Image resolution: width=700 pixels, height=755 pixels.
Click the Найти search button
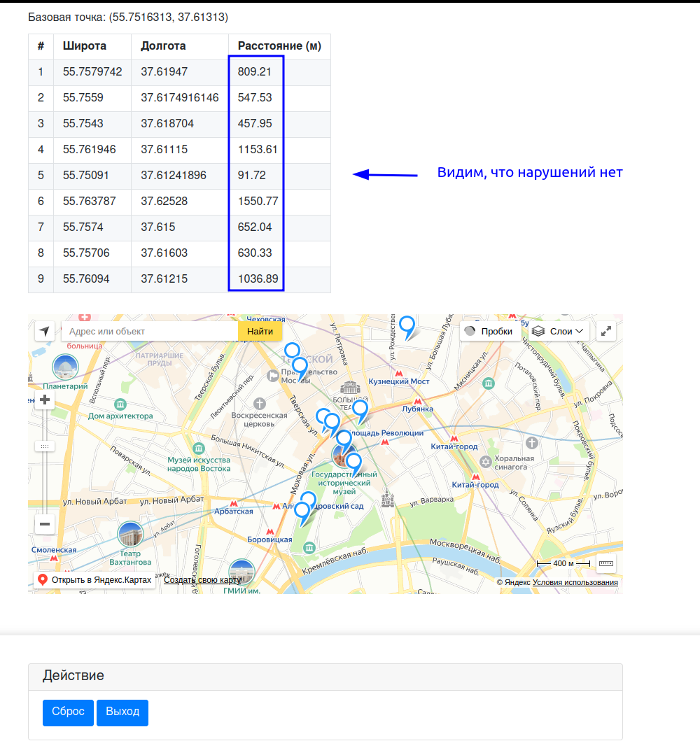tap(260, 331)
